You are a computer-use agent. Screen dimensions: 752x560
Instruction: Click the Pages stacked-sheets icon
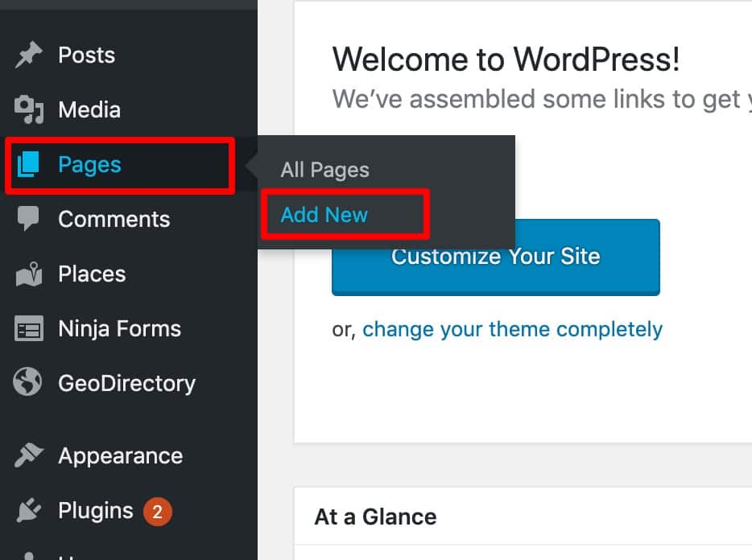(28, 165)
